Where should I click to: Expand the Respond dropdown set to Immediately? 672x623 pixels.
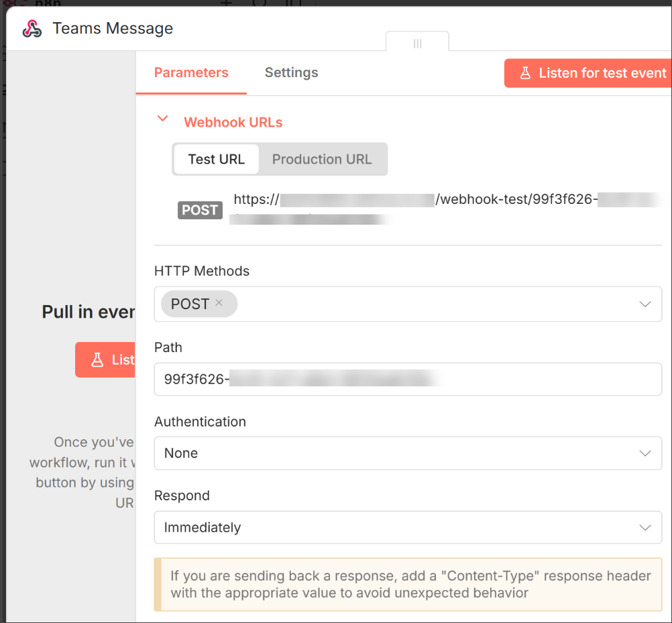(407, 528)
